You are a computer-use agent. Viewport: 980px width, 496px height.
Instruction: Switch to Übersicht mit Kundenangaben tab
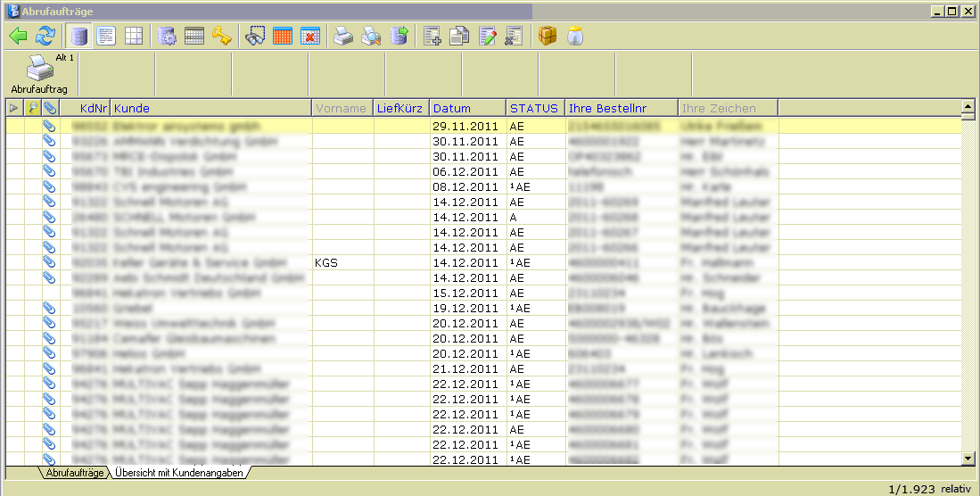(178, 473)
